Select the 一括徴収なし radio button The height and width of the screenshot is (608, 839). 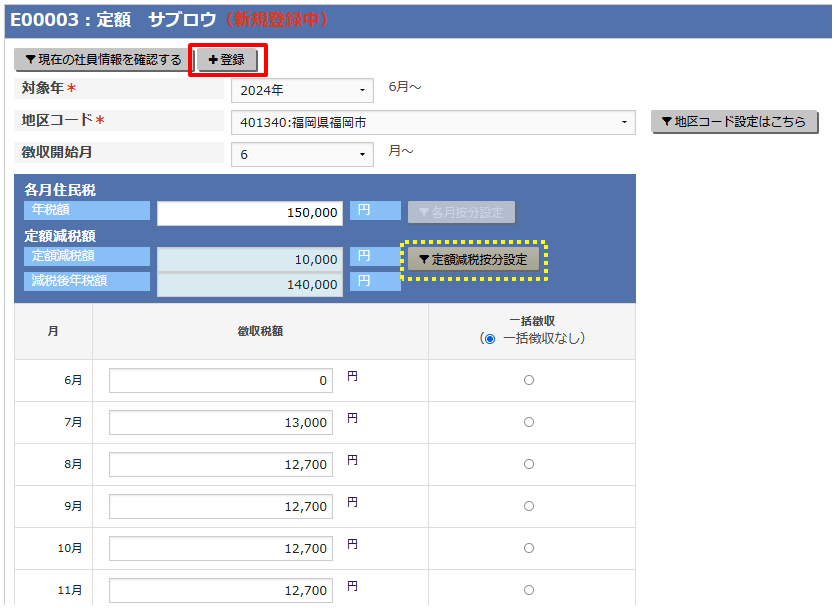coord(489,339)
